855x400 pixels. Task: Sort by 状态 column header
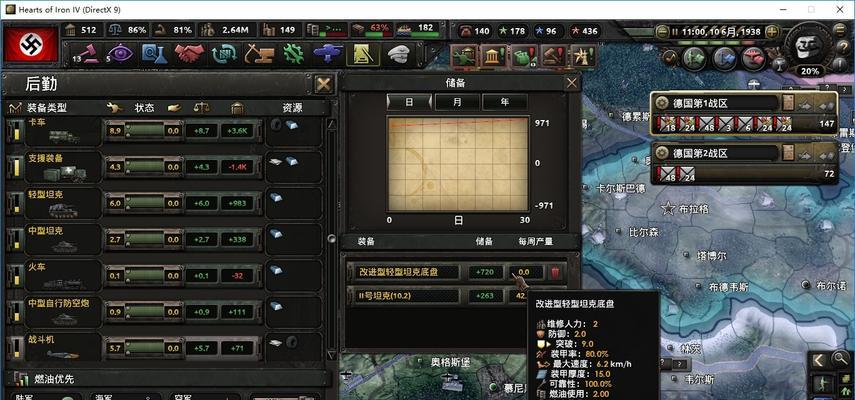pyautogui.click(x=144, y=108)
